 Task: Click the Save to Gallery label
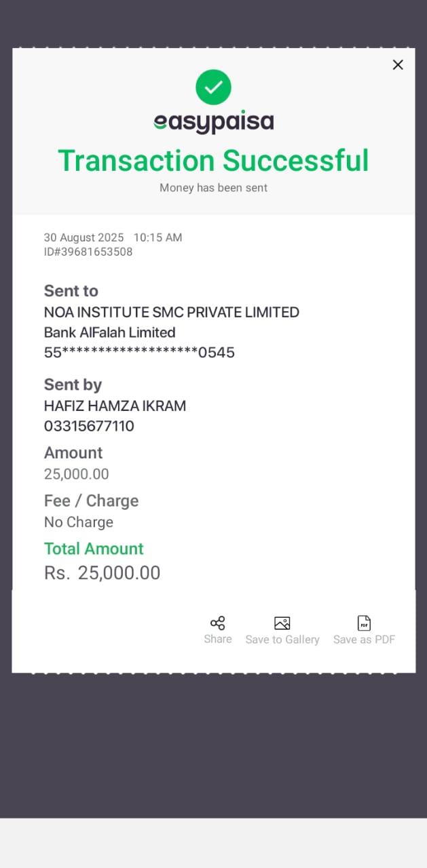(x=282, y=639)
